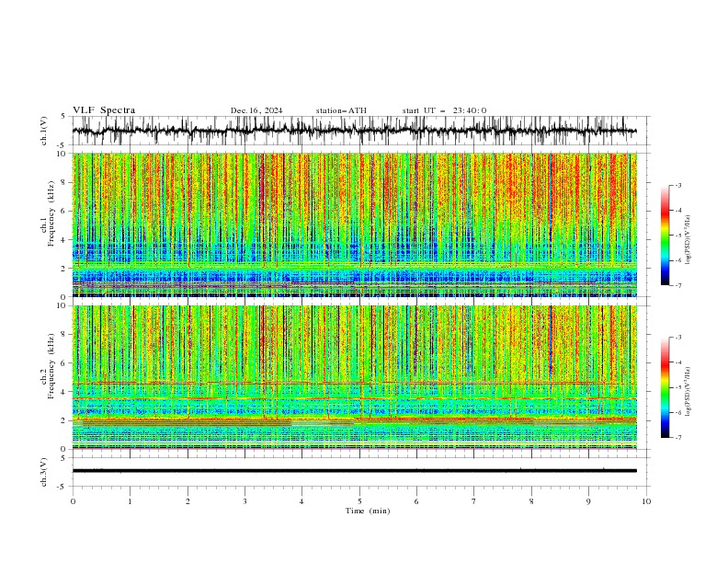Click the 'Time (min)' axis label
This screenshot has height=563, width=728.
[x=368, y=511]
